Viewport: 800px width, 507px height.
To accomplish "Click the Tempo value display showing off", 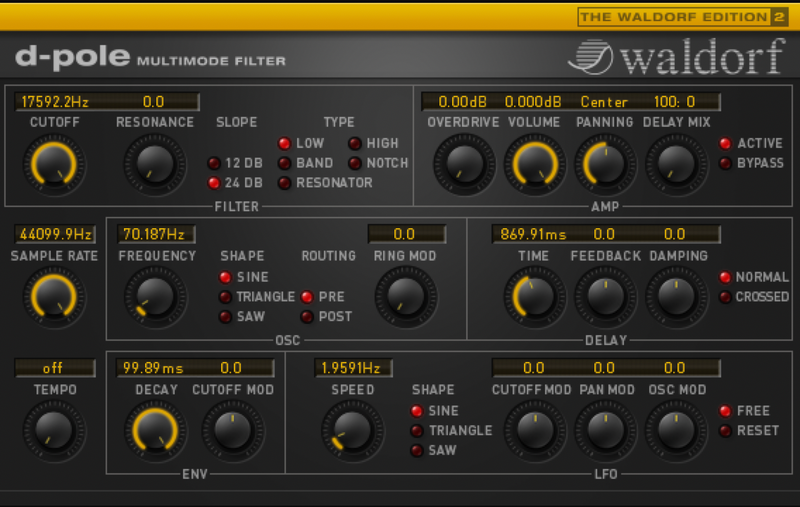I will (x=54, y=368).
